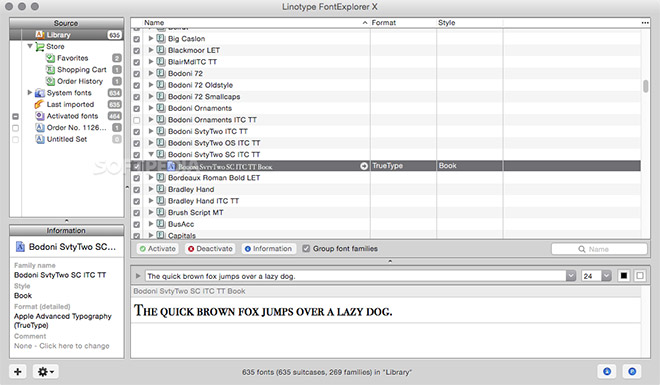Open the Favorites store folder icon
Viewport: 660px width, 385px height.
point(50,58)
